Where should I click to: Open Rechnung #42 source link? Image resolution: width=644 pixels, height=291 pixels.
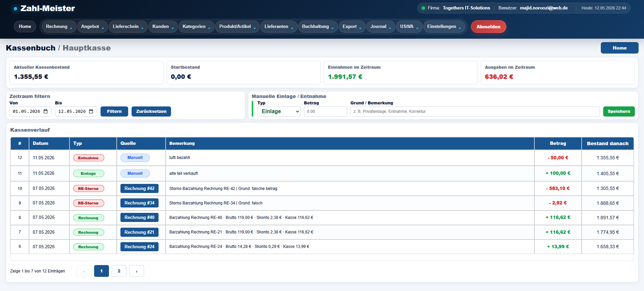pos(139,189)
